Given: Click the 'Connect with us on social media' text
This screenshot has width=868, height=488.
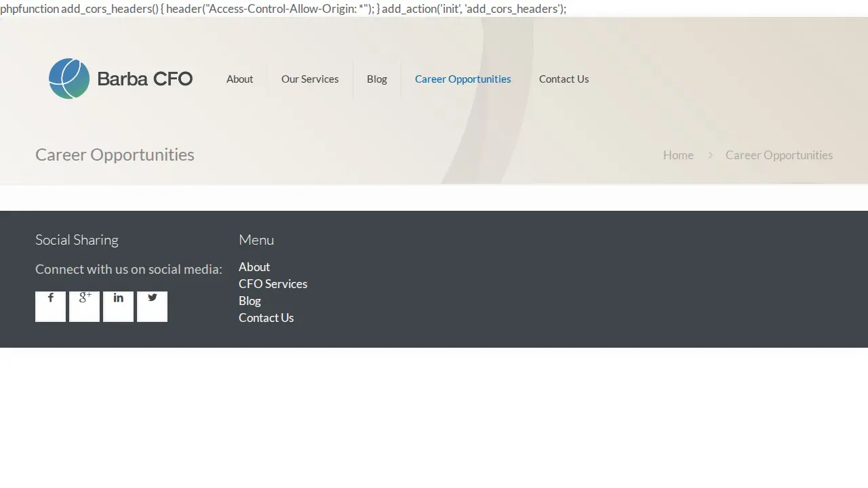Looking at the screenshot, I should (x=129, y=269).
